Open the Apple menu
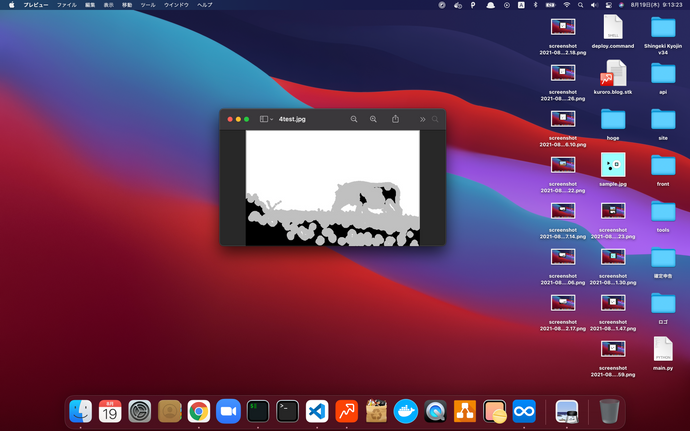 point(11,5)
